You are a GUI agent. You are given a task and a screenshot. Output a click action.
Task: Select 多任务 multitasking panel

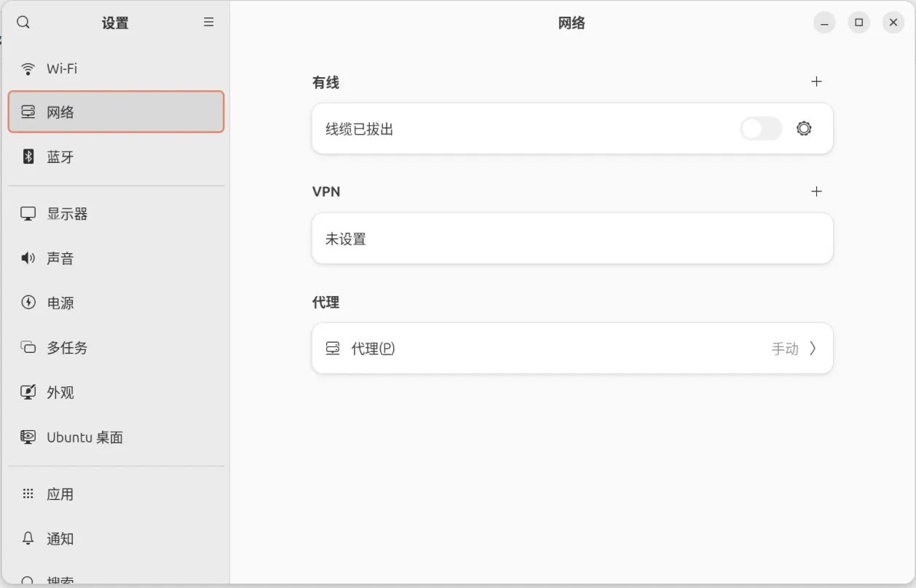pos(67,348)
